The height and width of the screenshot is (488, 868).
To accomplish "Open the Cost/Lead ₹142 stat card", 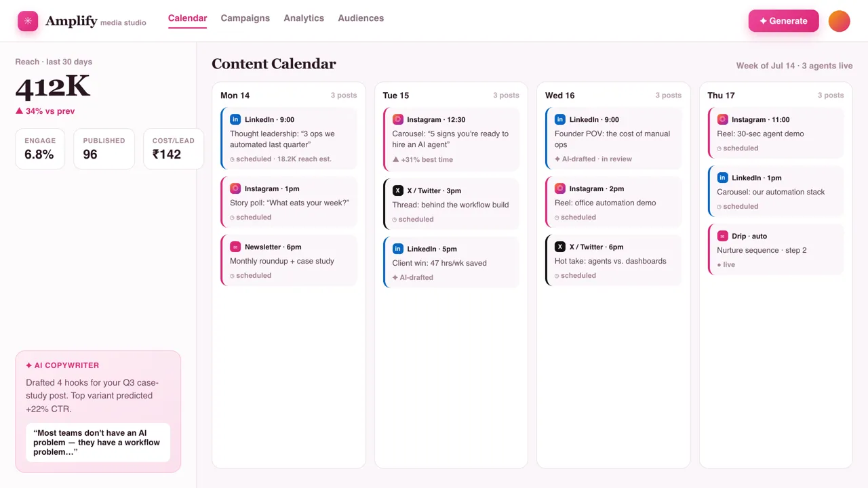I will click(174, 148).
